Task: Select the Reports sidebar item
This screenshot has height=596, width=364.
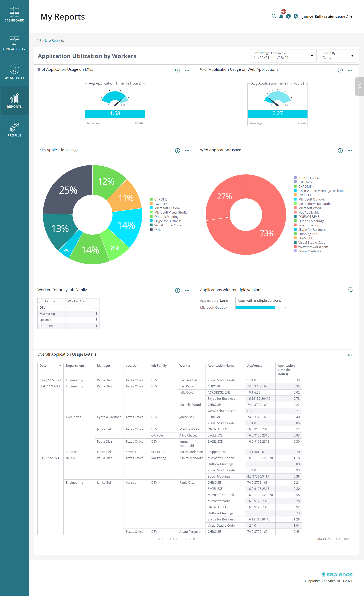Action: (14, 101)
